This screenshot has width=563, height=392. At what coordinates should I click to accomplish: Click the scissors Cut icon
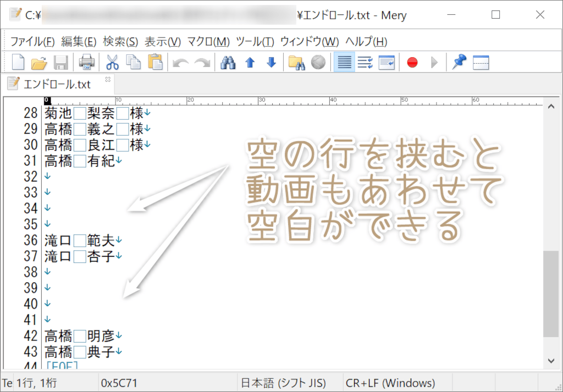(112, 62)
